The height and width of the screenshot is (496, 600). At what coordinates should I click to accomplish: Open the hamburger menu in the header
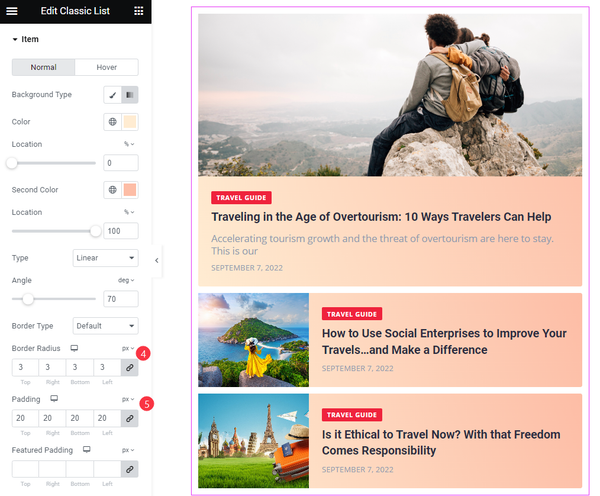[12, 11]
